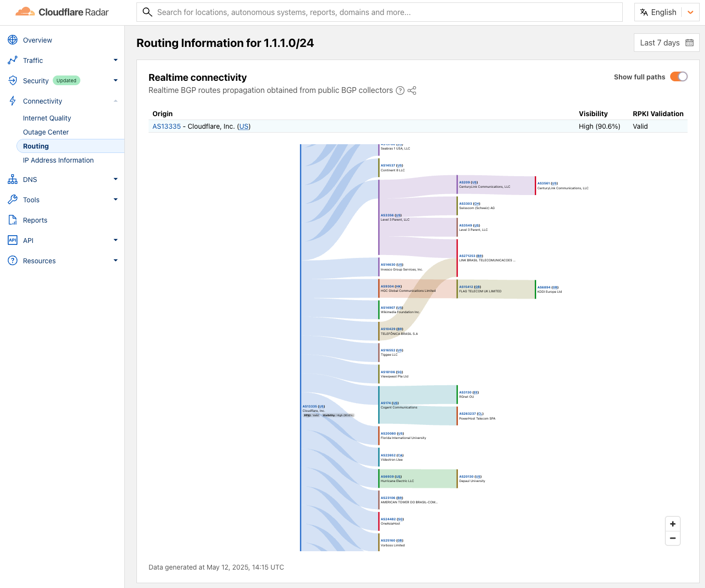Open AS174 Cogent Communications node link
This screenshot has width=705, height=588.
coord(386,403)
